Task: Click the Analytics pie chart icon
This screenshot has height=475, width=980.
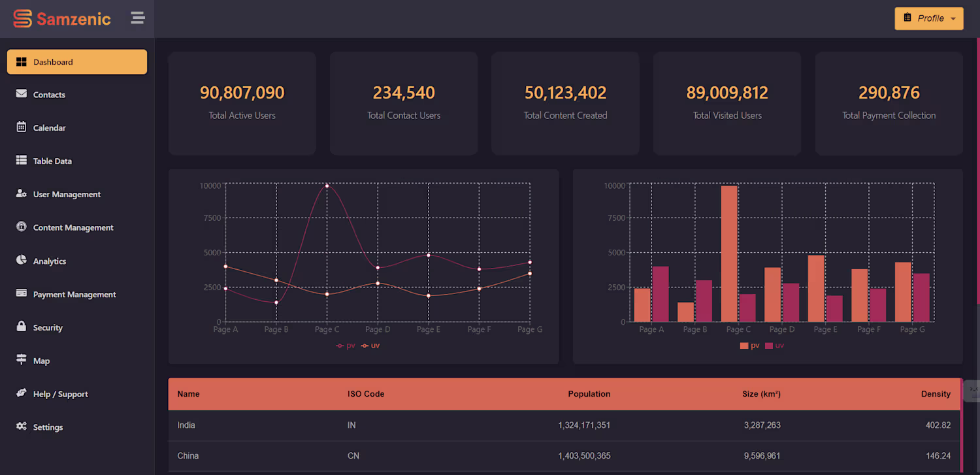Action: tap(22, 260)
